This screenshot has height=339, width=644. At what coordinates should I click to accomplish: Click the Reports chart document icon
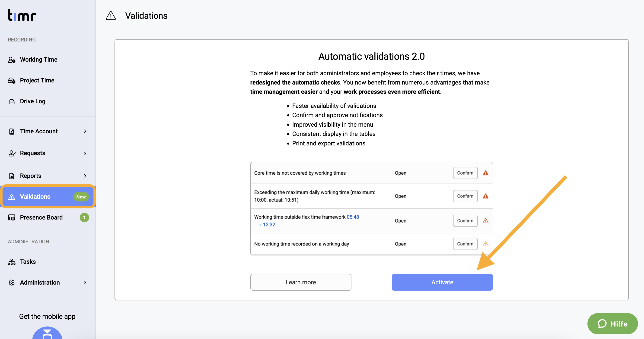12,176
